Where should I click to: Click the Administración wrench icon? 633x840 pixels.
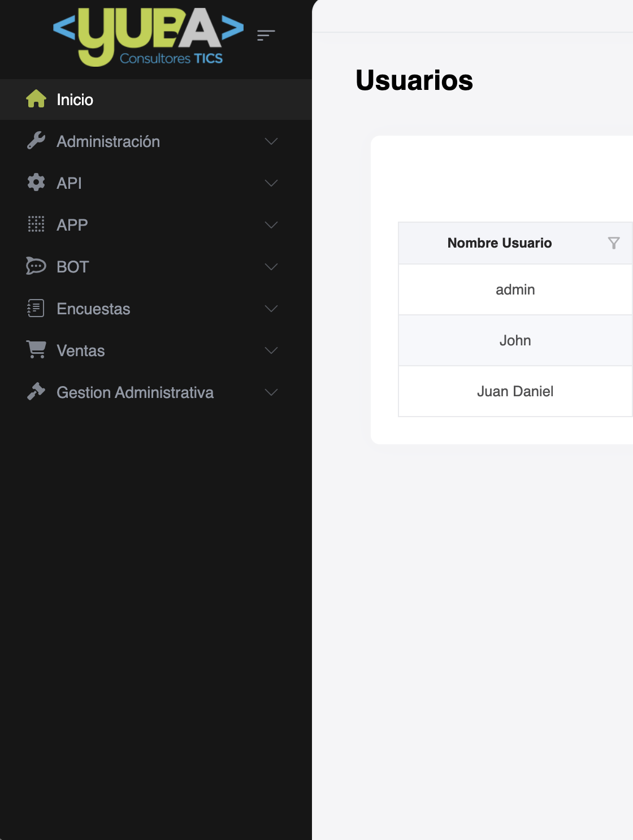[x=36, y=141]
